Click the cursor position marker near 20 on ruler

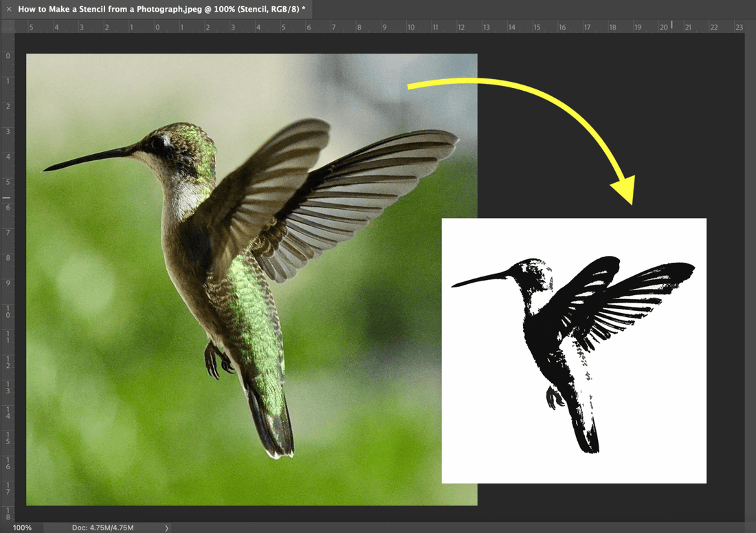[x=671, y=24]
